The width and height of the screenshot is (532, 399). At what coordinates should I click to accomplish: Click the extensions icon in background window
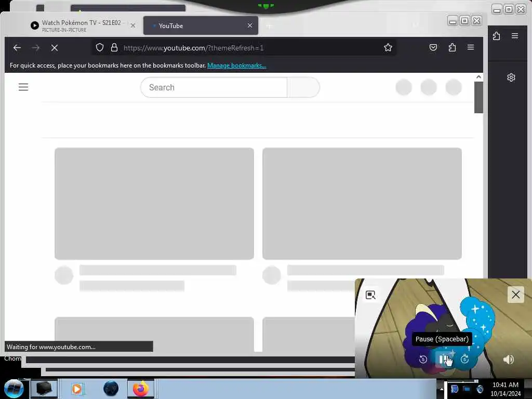pyautogui.click(x=496, y=36)
